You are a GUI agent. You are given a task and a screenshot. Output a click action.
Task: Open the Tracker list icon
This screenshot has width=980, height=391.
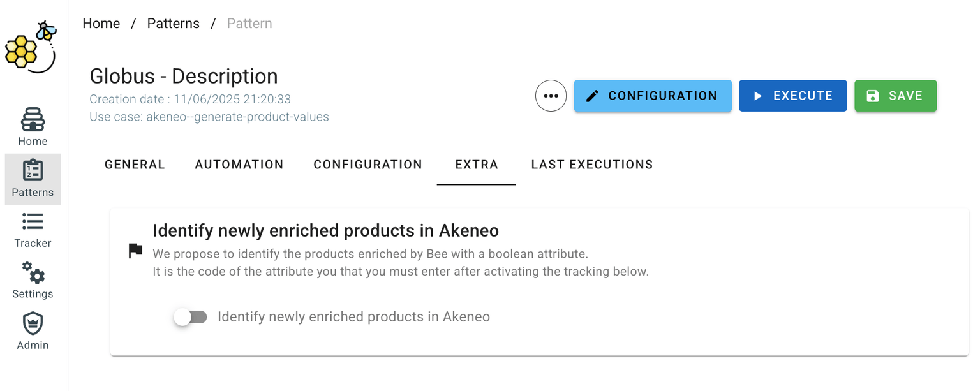tap(33, 221)
